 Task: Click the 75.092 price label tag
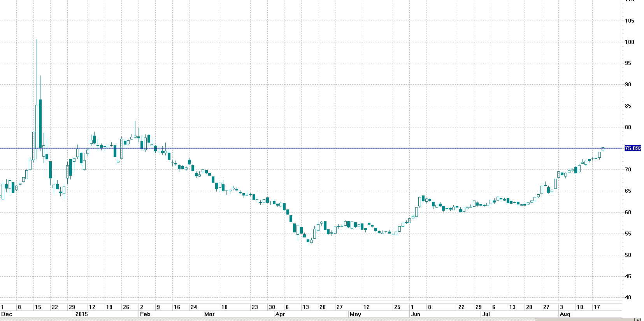click(x=632, y=148)
